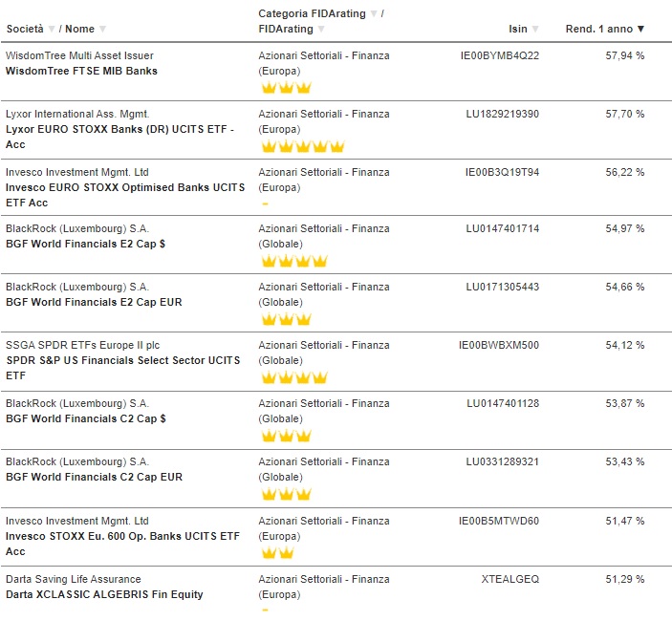Select company SSGA SPDR ETFs Europe II plc
The height and width of the screenshot is (621, 672).
tap(82, 345)
